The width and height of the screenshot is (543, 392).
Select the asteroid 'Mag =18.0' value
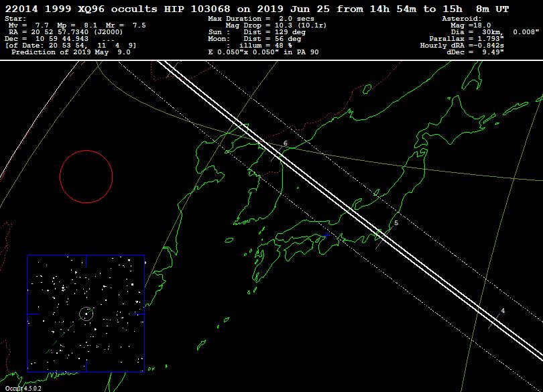point(471,25)
